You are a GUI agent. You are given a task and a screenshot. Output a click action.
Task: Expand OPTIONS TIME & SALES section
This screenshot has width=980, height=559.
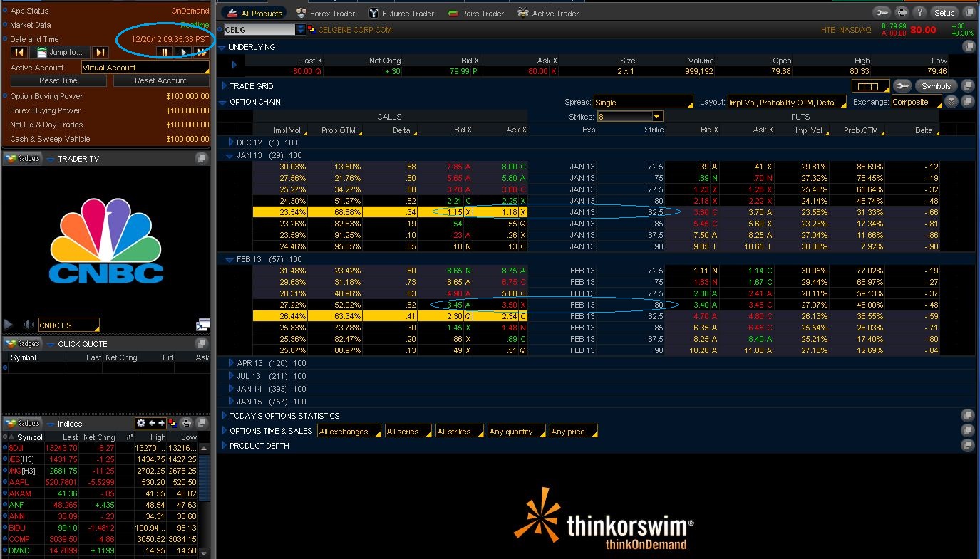(x=224, y=431)
